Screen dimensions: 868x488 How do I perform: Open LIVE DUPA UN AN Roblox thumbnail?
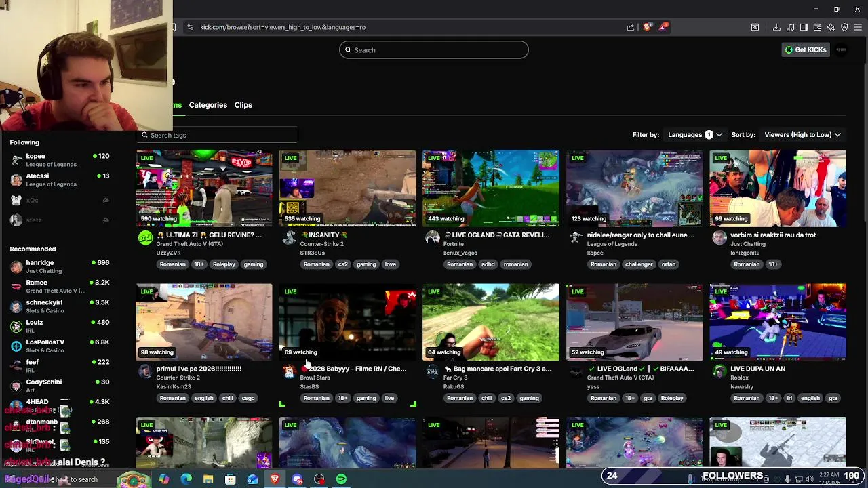(778, 322)
